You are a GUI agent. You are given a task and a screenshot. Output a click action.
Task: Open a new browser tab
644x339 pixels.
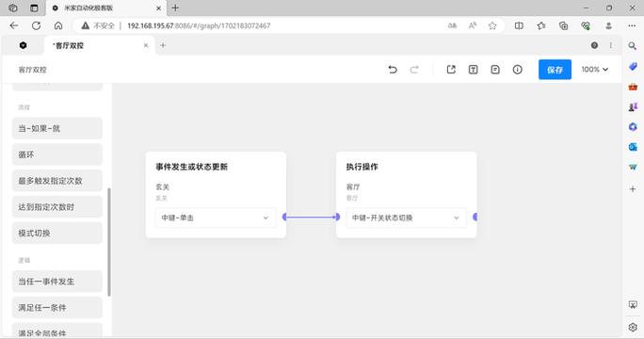pyautogui.click(x=175, y=8)
